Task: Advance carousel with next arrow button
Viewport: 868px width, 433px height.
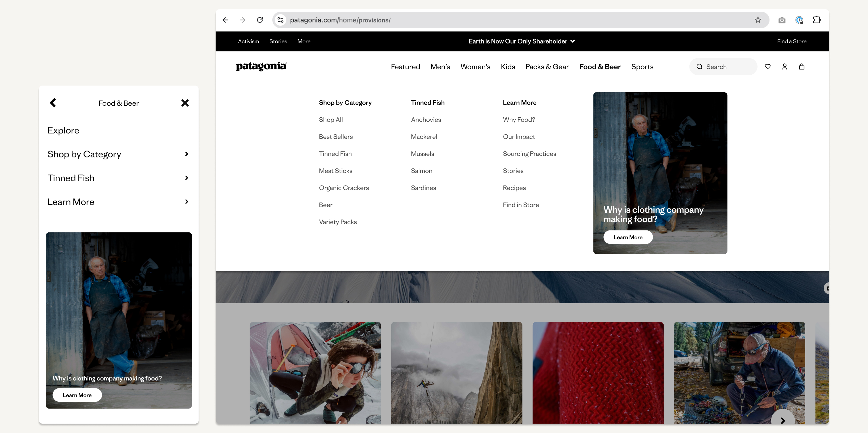Action: point(783,420)
